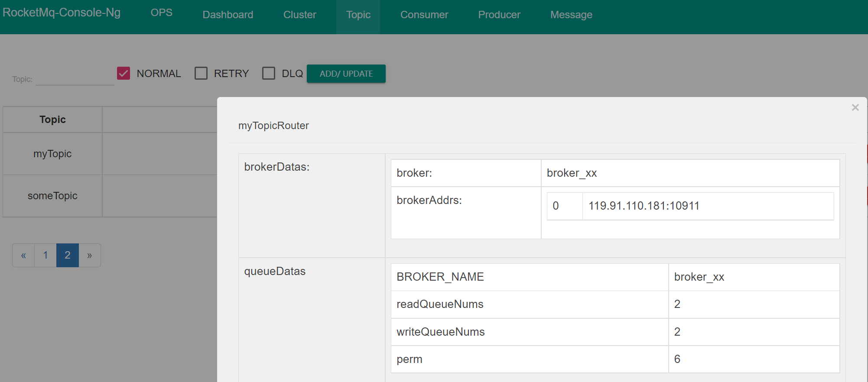Select page 2 in pagination
The image size is (868, 382).
(68, 255)
